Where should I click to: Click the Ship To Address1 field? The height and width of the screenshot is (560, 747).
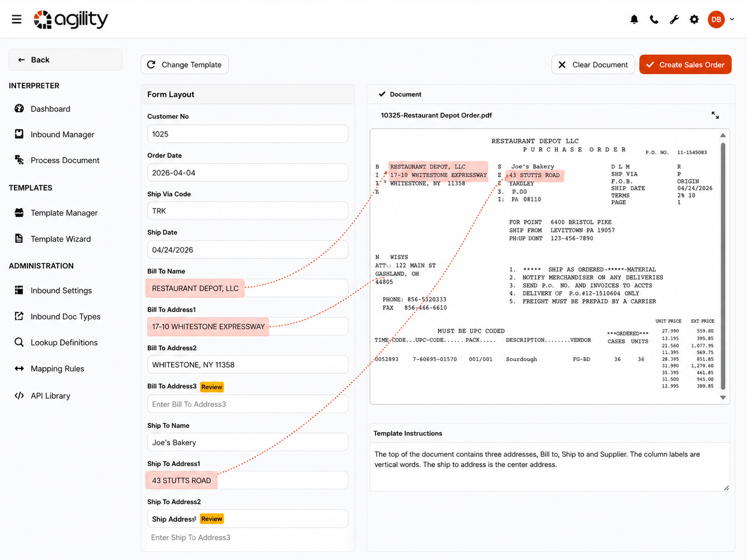[248, 480]
